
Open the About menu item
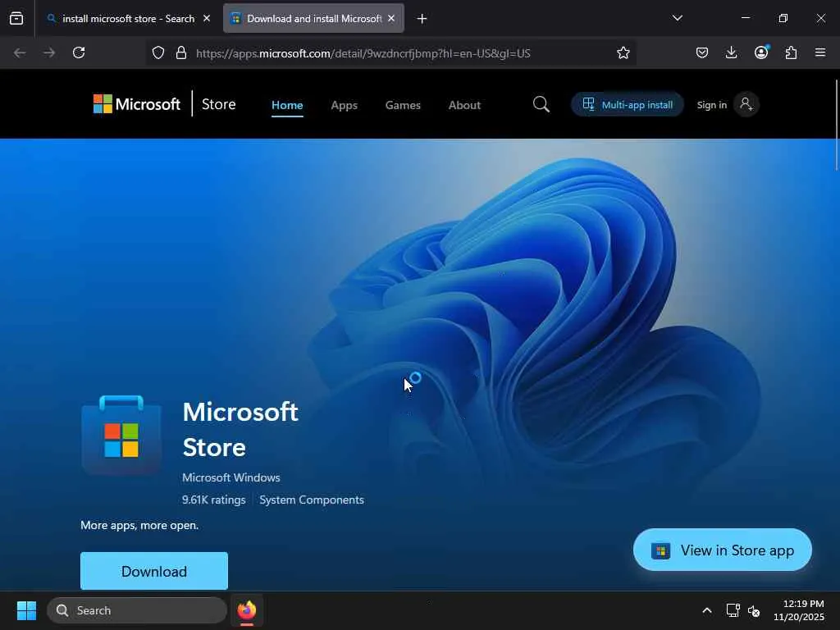click(464, 105)
